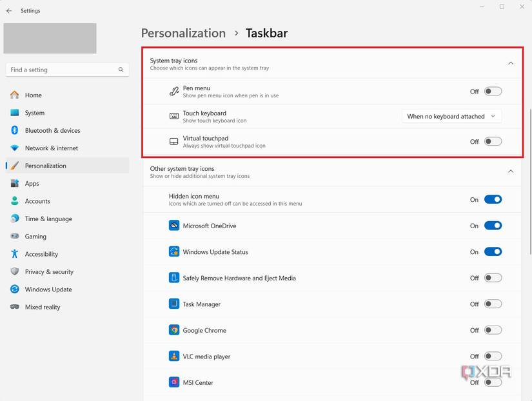Open Bluetooth & devices settings
The width and height of the screenshot is (532, 401).
52,130
